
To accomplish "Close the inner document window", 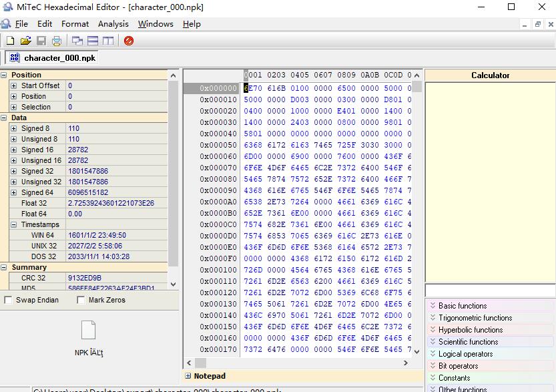I will 551,25.
